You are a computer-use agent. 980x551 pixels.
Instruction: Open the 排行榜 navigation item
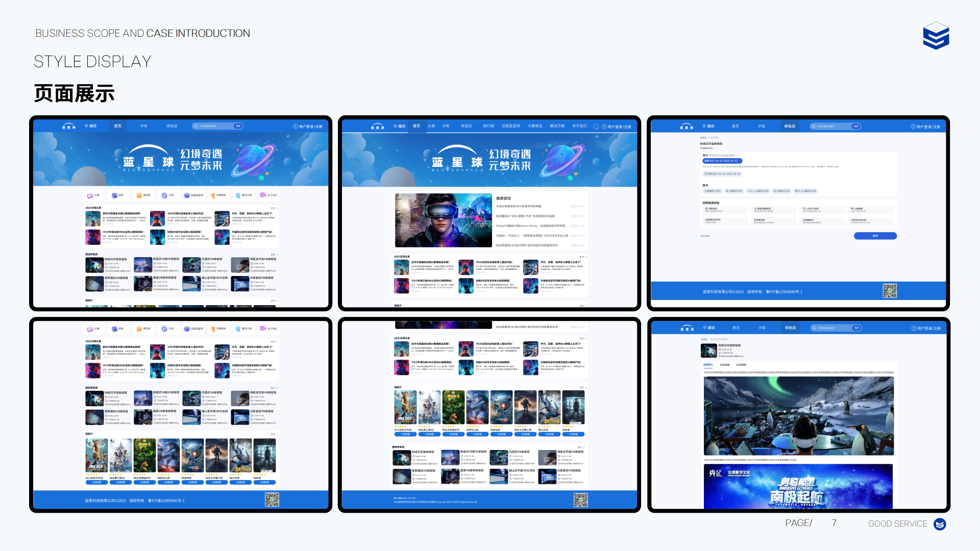tap(488, 126)
